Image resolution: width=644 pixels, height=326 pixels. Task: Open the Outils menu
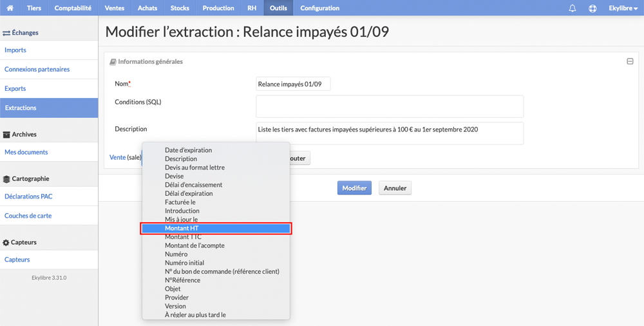click(x=278, y=8)
